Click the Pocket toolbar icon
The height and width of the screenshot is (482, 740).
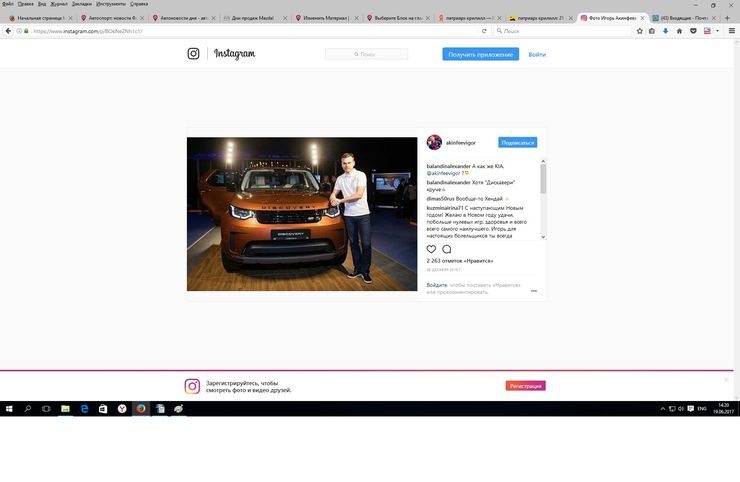pyautogui.click(x=693, y=31)
